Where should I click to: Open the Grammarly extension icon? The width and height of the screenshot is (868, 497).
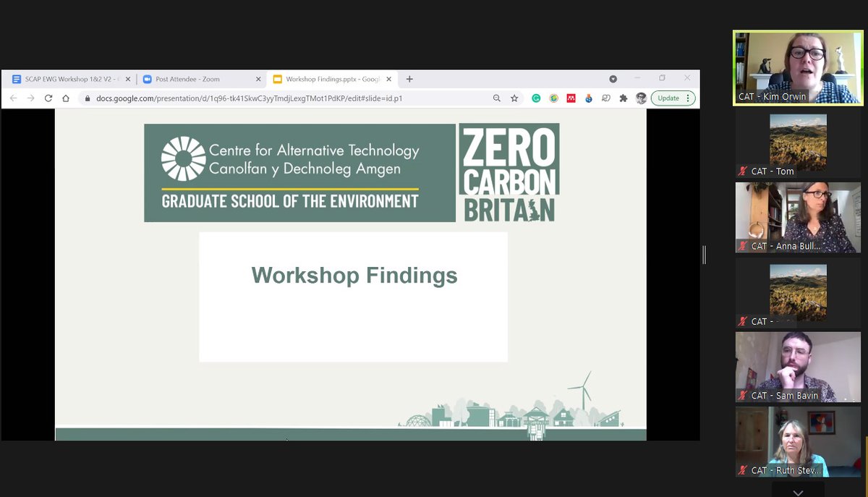(x=536, y=98)
